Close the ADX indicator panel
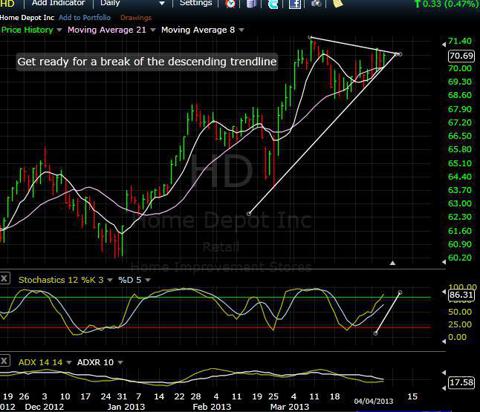Viewport: 480px width, 412px height. (x=4, y=361)
